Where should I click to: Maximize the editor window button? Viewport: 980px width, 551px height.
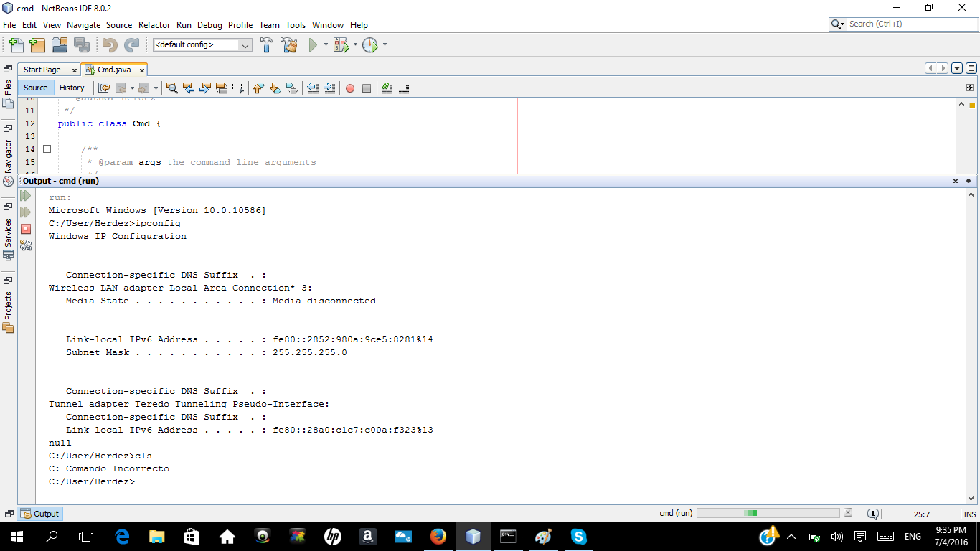[971, 69]
